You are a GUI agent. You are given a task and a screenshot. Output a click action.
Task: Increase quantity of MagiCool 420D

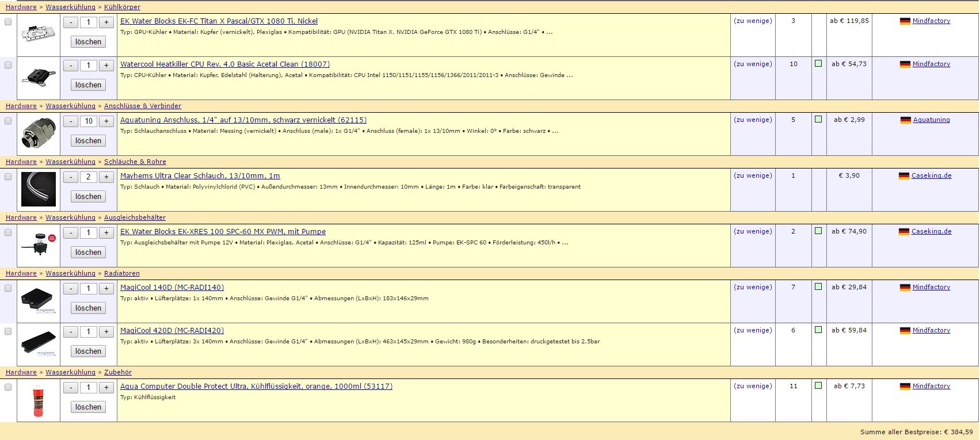coord(106,332)
